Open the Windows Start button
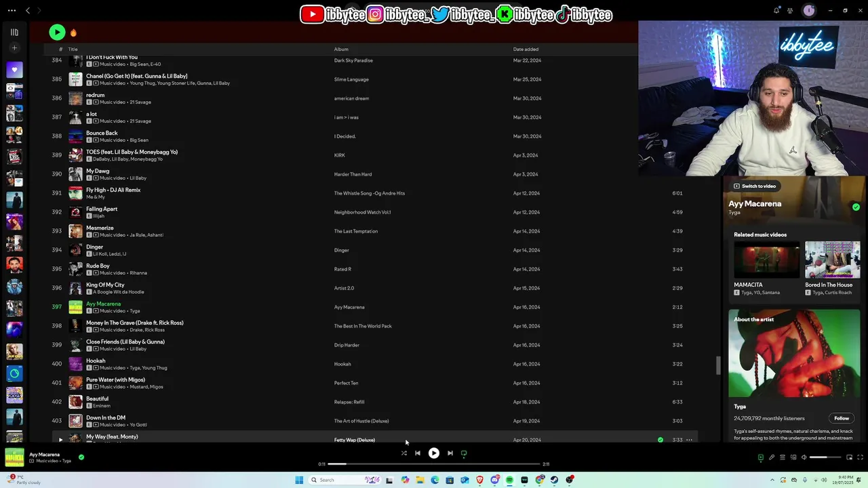This screenshot has height=488, width=868. [x=299, y=480]
